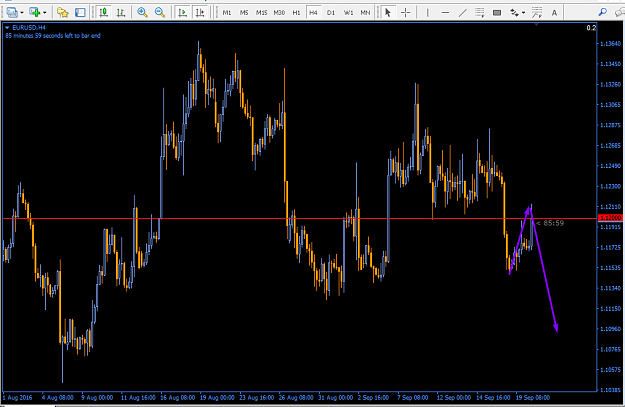625x407 pixels.
Task: Select the diagonal Trendline tool
Action: tap(462, 13)
